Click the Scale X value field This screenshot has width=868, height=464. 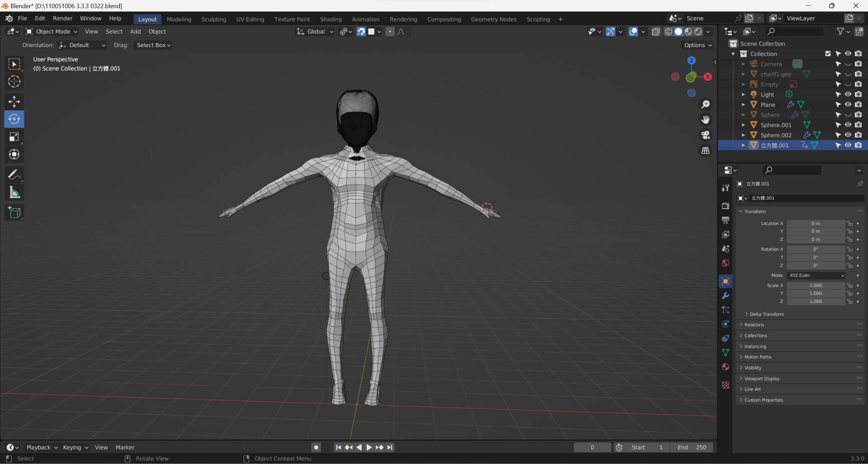click(815, 286)
